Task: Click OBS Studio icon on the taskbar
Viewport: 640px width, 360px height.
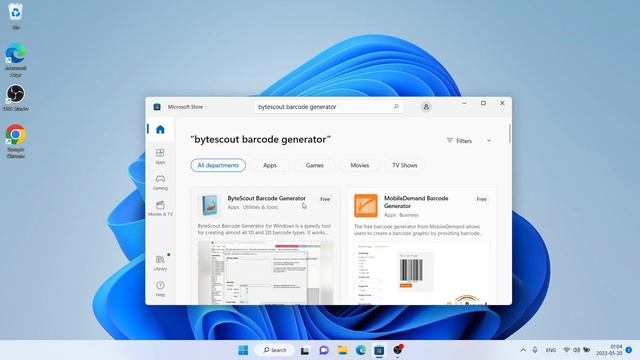Action: [x=398, y=350]
